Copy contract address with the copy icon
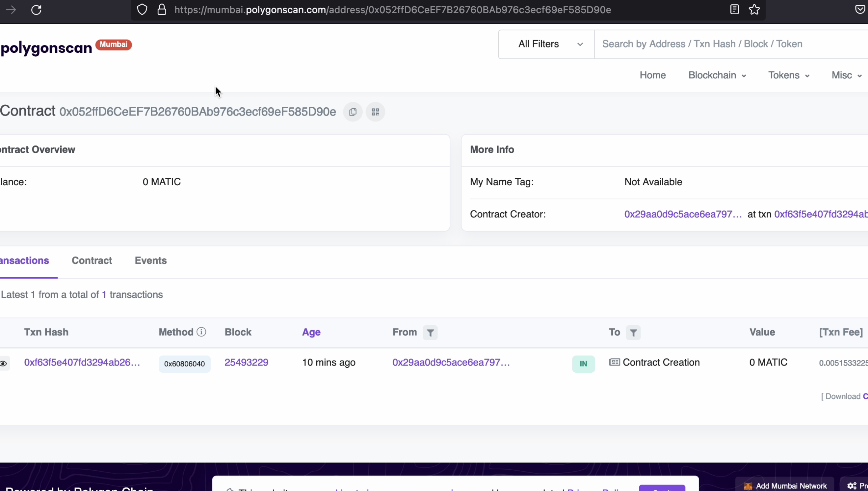The height and width of the screenshot is (491, 868). pyautogui.click(x=353, y=112)
